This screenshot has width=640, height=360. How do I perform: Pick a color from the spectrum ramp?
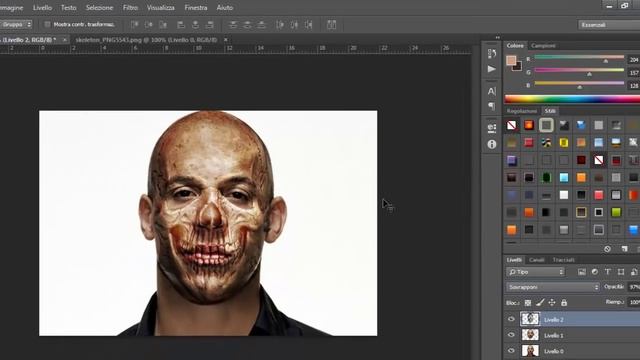tap(572, 99)
